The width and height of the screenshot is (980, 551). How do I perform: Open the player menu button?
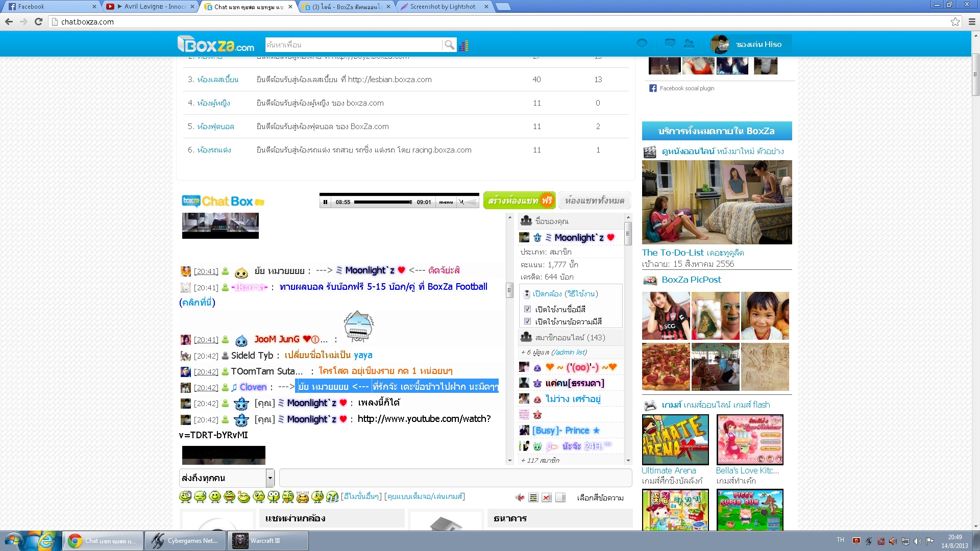click(x=446, y=202)
